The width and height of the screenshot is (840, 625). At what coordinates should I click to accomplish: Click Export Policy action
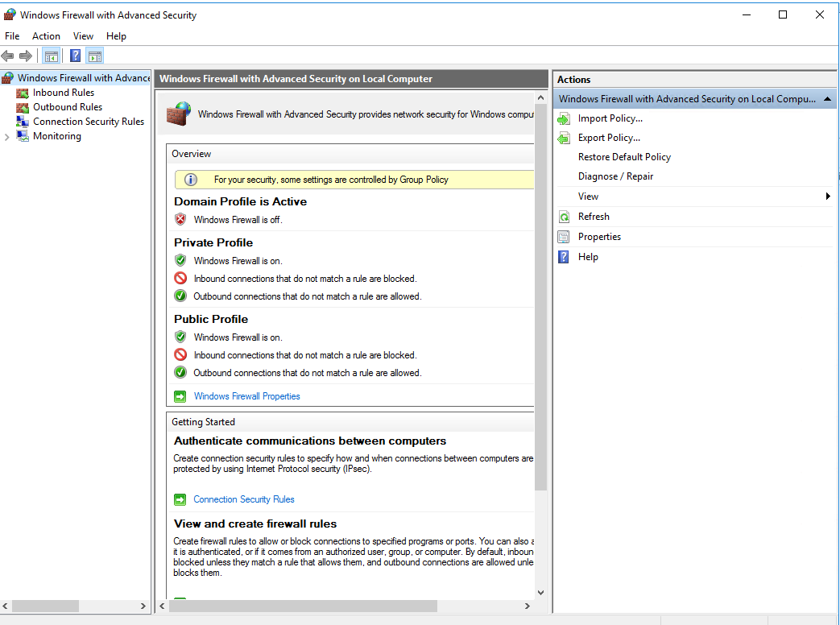coord(609,138)
